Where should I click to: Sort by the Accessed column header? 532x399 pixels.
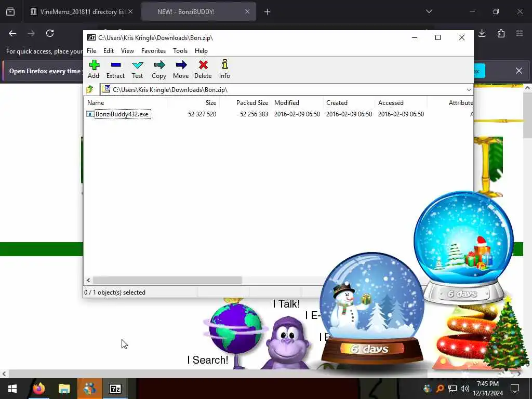point(401,103)
